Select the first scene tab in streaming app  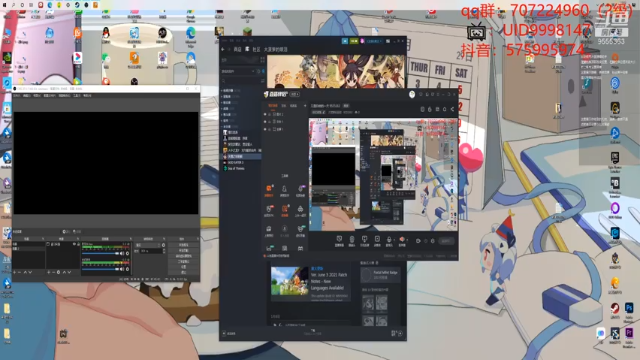pos(273,106)
